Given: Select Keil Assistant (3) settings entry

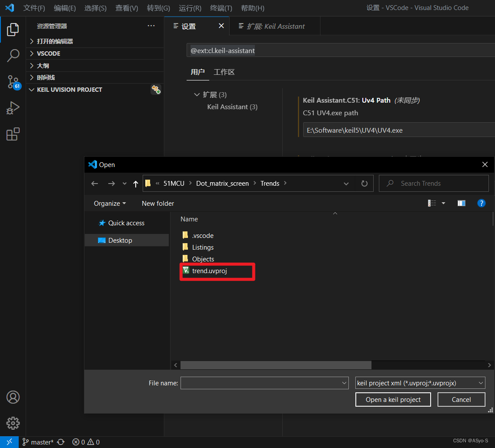Looking at the screenshot, I should [x=232, y=107].
